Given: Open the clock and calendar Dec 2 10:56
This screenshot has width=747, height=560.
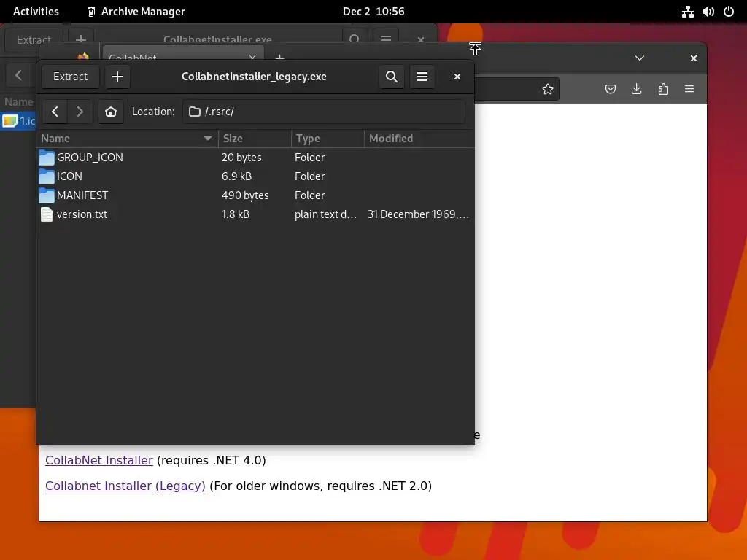Looking at the screenshot, I should point(373,12).
